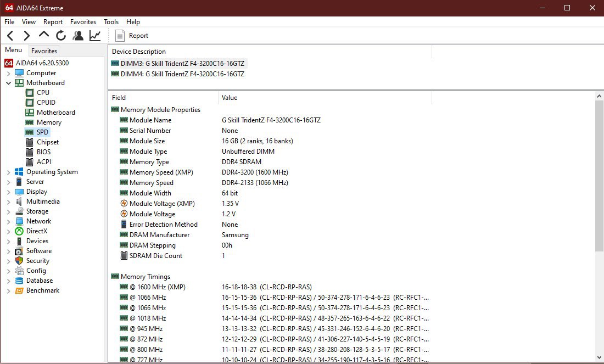Collapse the Motherboard tree node
Image resolution: width=604 pixels, height=364 pixels.
pyautogui.click(x=8, y=83)
